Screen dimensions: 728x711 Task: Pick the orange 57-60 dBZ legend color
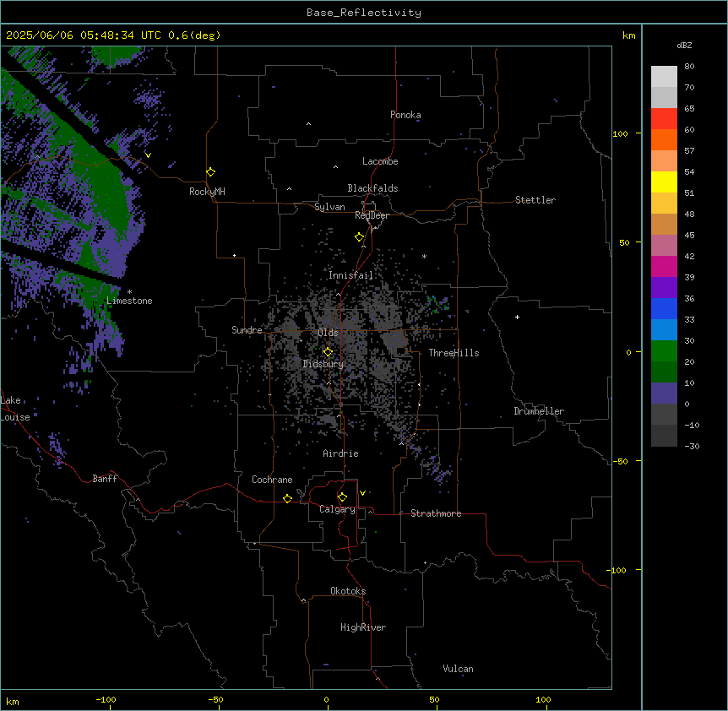(x=664, y=139)
